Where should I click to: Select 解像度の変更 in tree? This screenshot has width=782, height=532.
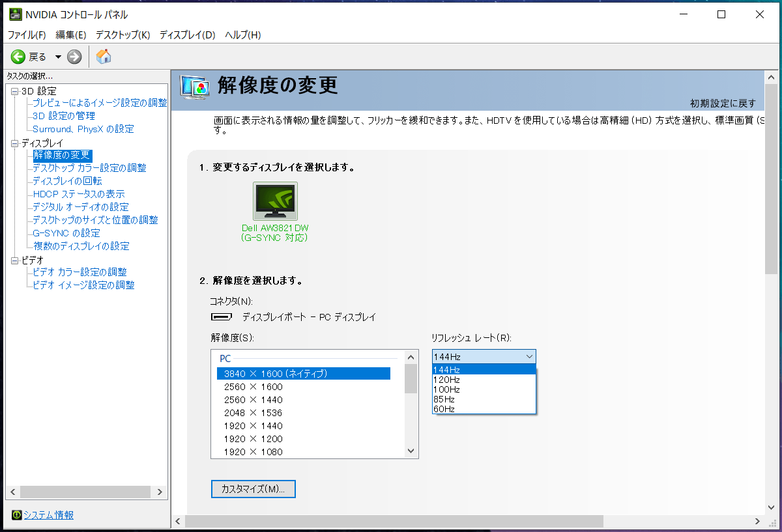point(62,155)
